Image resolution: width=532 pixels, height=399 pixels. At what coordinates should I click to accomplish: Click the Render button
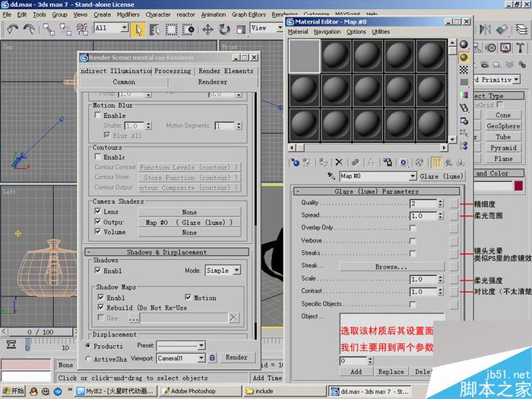(x=236, y=357)
